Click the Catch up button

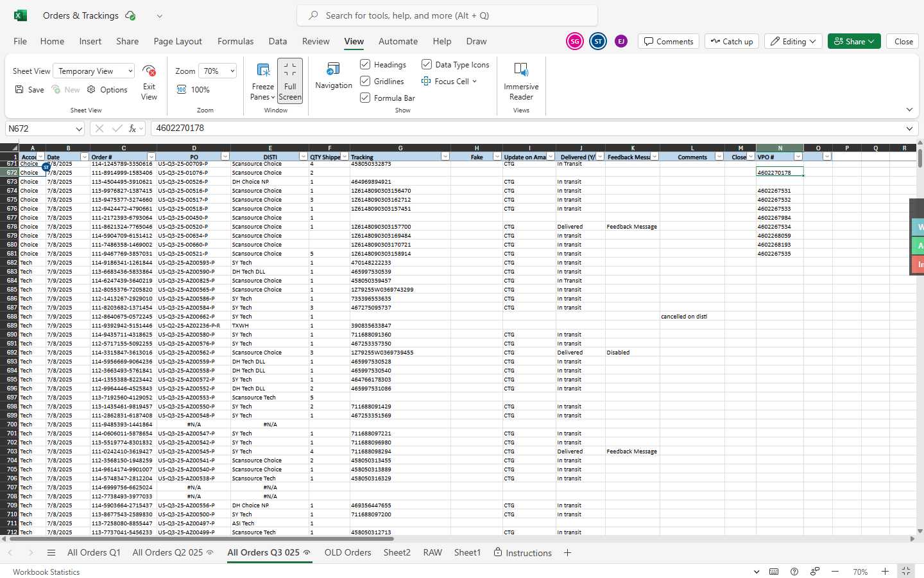pyautogui.click(x=732, y=41)
